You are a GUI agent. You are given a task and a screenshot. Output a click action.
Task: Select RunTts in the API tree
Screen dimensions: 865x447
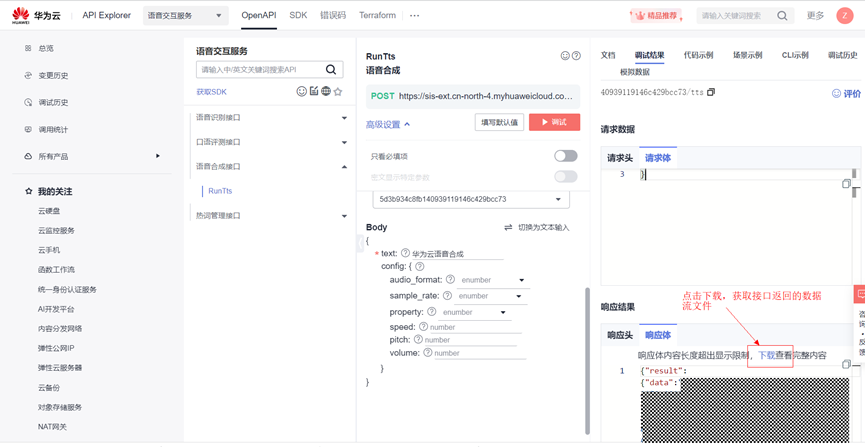[x=220, y=191]
